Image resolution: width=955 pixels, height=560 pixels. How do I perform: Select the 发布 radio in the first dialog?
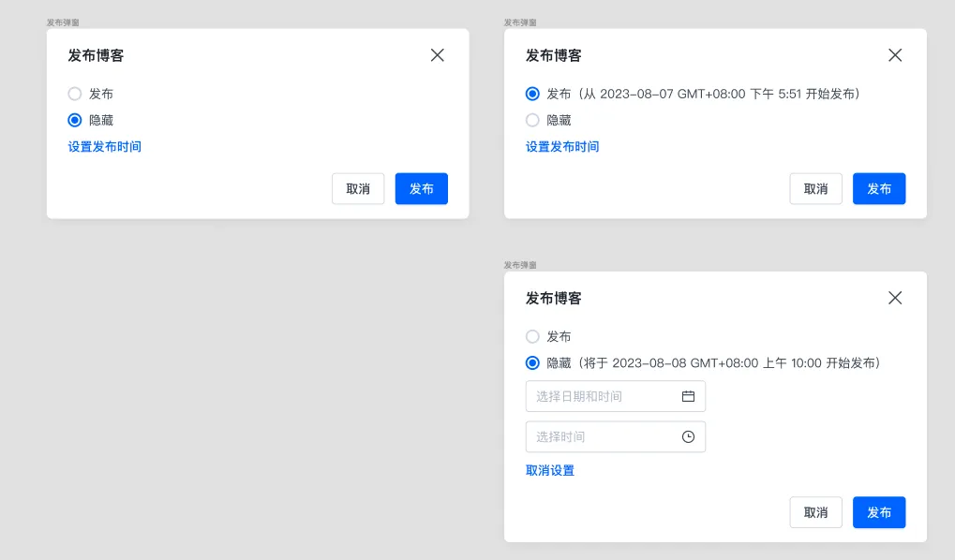pyautogui.click(x=75, y=94)
